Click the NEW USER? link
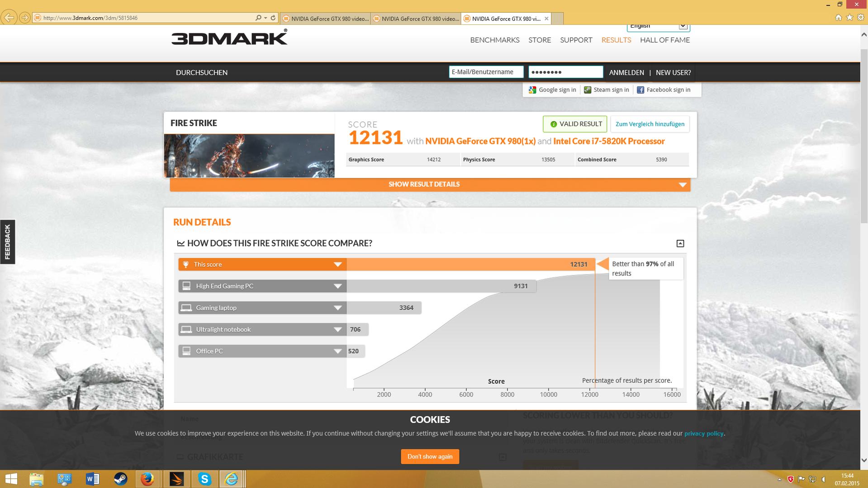The width and height of the screenshot is (868, 488). [673, 72]
